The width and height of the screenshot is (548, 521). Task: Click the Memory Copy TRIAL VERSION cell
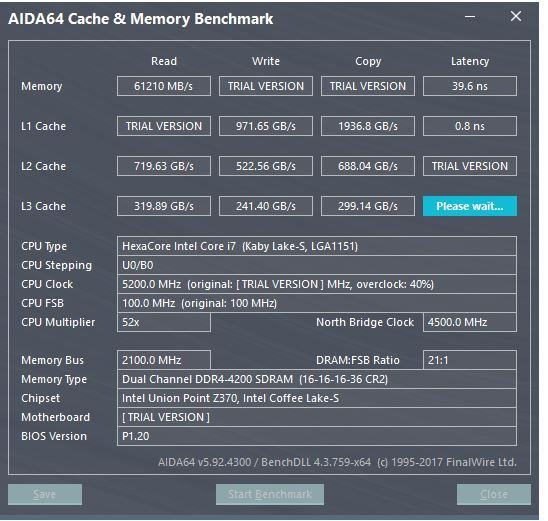pyautogui.click(x=368, y=86)
